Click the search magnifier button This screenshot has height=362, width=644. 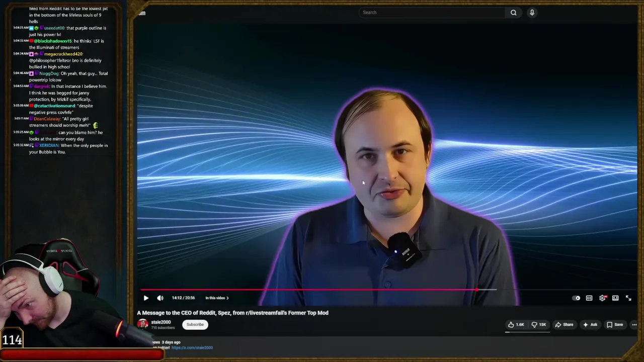(513, 13)
